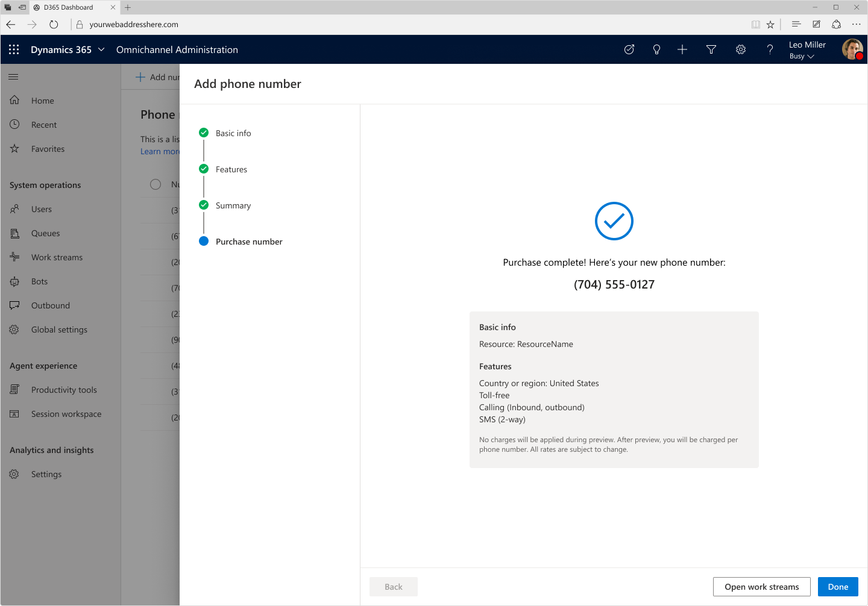The image size is (868, 606).
Task: Open Global settings in sidebar
Action: coord(60,330)
